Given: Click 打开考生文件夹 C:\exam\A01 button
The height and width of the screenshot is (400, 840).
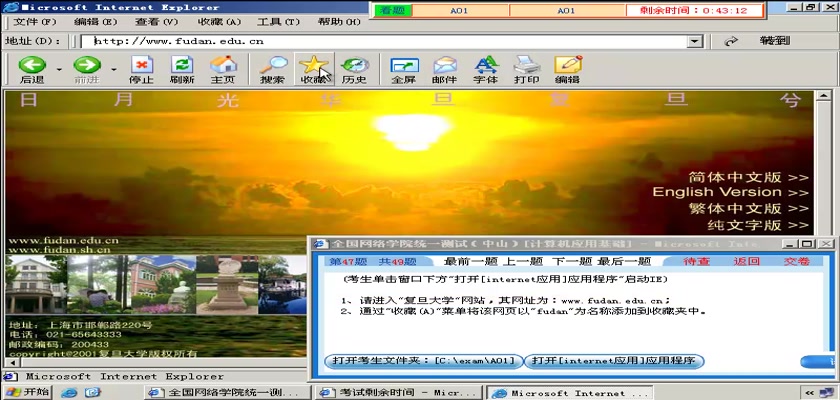Looking at the screenshot, I should point(423,361).
